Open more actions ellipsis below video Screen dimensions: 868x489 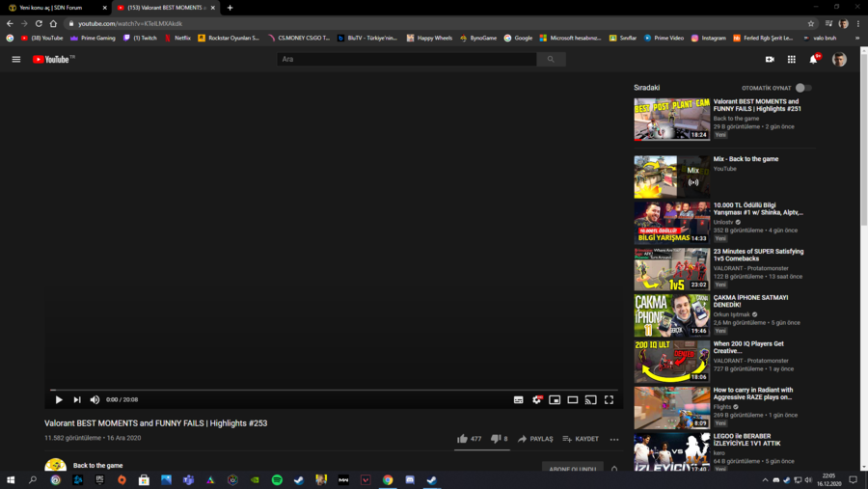(x=614, y=439)
